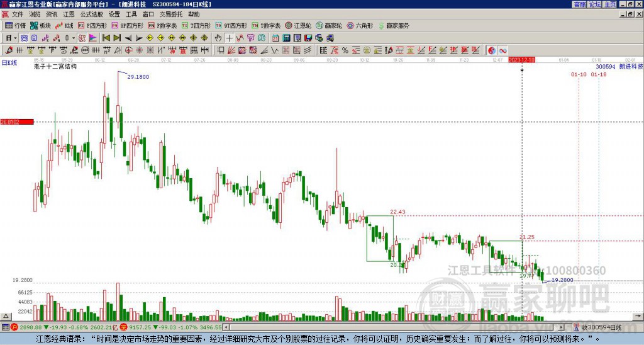Open the 帮助 menu
Screen dimensions: 644x345
coord(194,14)
